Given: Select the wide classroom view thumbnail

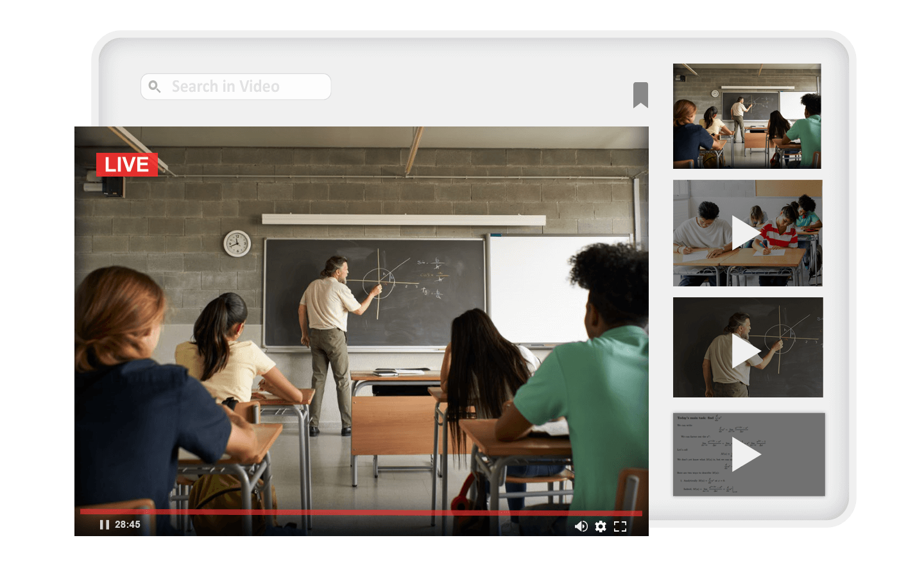Looking at the screenshot, I should 747,116.
